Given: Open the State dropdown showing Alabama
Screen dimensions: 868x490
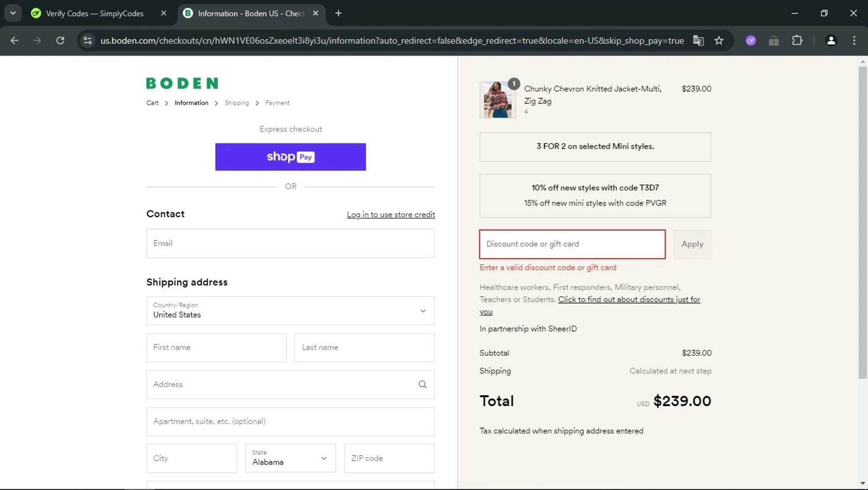Looking at the screenshot, I should coord(290,458).
